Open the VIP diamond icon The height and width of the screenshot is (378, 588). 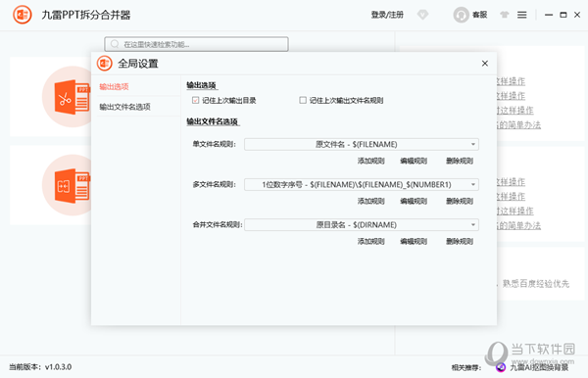click(422, 15)
